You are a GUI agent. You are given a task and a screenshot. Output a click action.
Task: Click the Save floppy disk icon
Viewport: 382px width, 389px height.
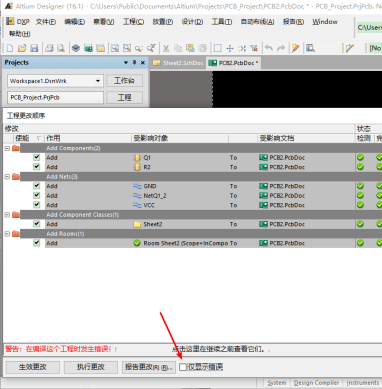point(34,48)
